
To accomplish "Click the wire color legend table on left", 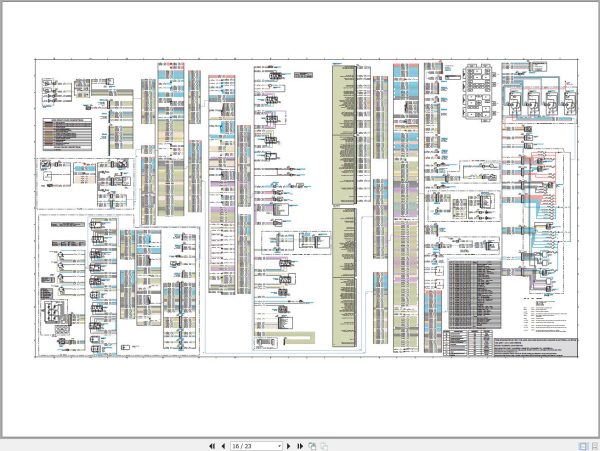I will (x=67, y=134).
